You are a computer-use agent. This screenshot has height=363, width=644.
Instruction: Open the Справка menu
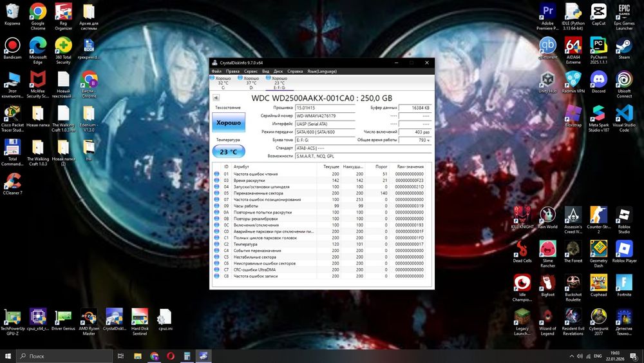pos(295,71)
